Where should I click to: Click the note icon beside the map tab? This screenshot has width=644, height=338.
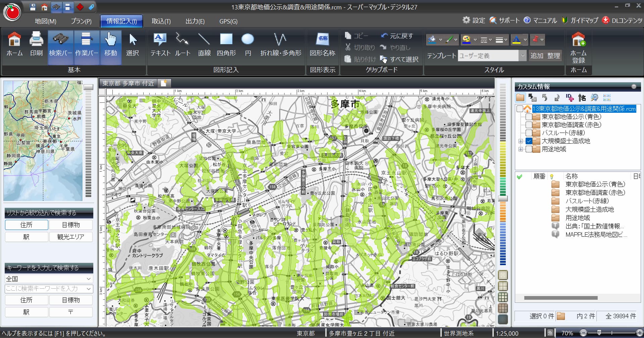[164, 83]
